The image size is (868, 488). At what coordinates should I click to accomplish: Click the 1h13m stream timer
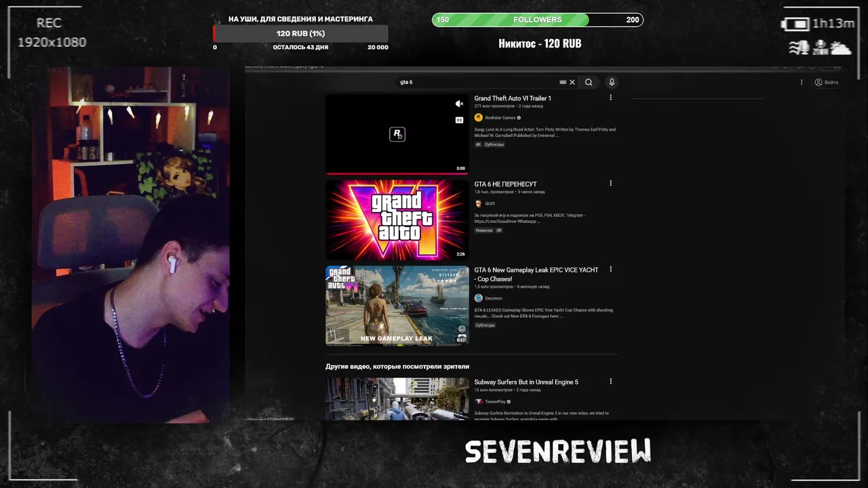tap(833, 24)
